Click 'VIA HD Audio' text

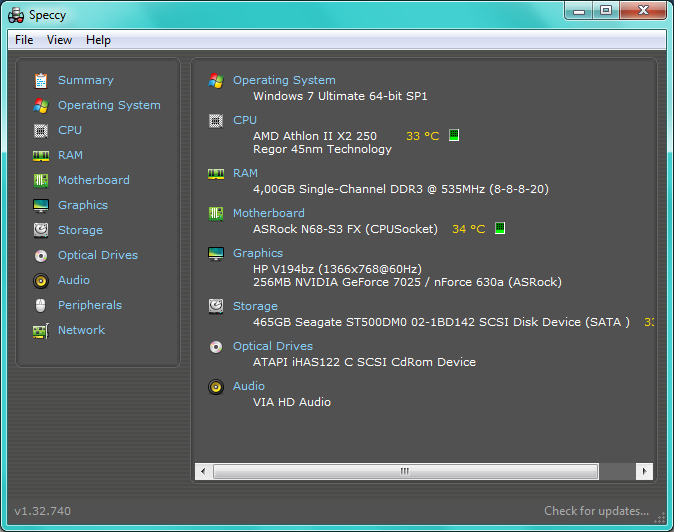[x=292, y=402]
